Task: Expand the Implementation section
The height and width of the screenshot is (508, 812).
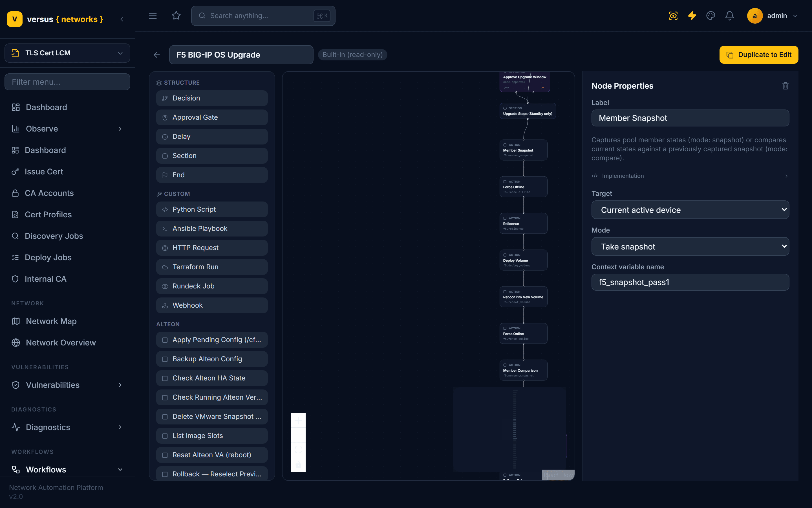Action: 690,176
